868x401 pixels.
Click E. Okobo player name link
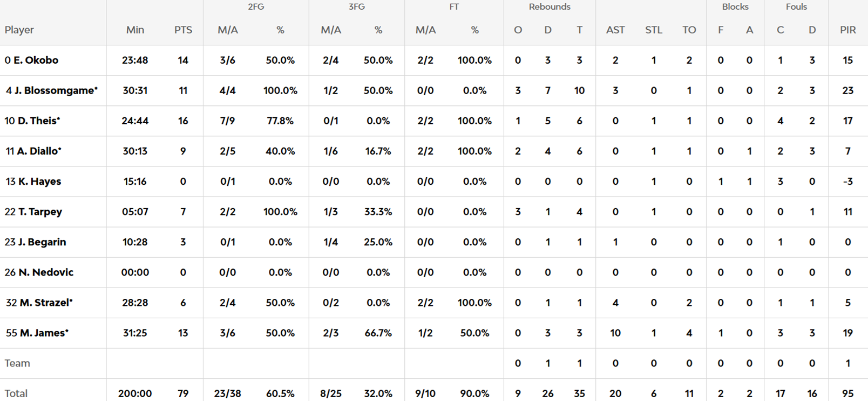coord(36,60)
